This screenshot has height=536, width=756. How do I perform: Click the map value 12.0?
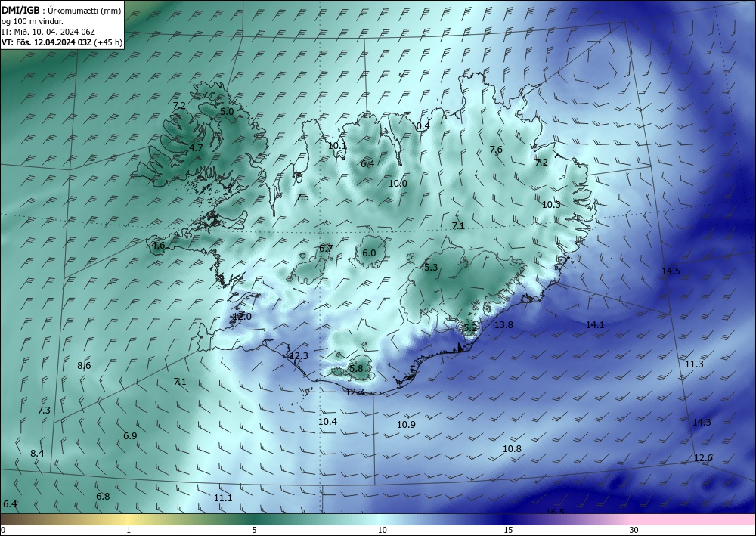[242, 317]
